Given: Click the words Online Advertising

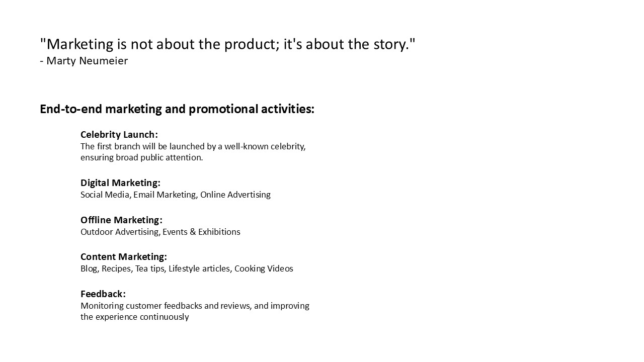Looking at the screenshot, I should pos(235,195).
